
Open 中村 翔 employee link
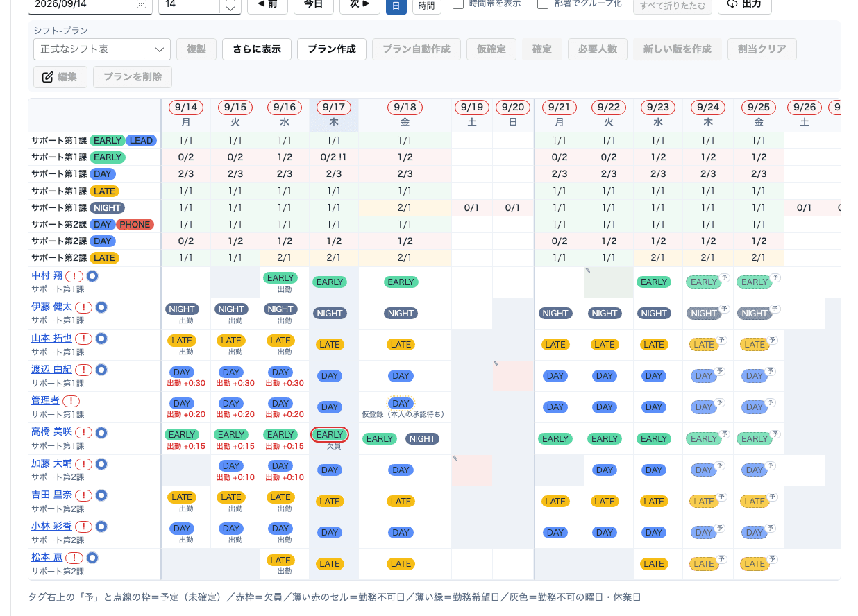pyautogui.click(x=47, y=275)
